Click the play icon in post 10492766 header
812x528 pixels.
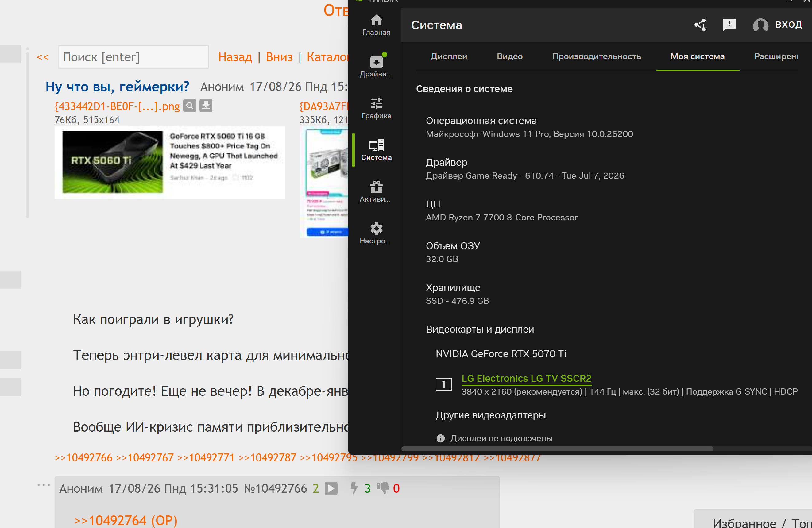pos(331,488)
